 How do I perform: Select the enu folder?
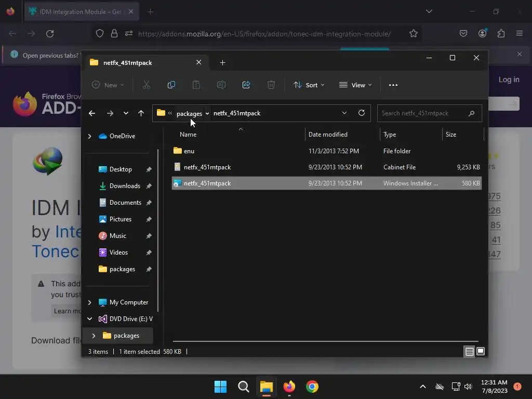pyautogui.click(x=327, y=151)
